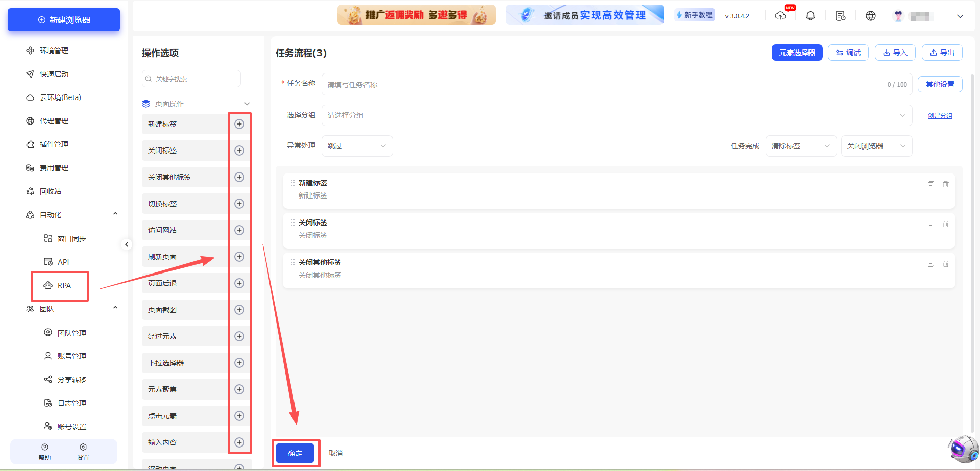Click the notification bell icon
The width and height of the screenshot is (980, 471).
(x=811, y=15)
